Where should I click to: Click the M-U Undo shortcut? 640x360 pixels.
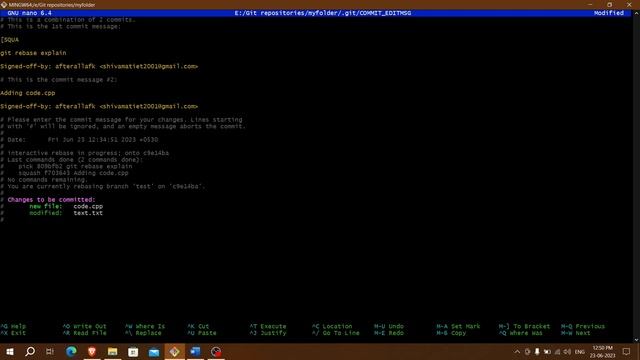[389, 326]
